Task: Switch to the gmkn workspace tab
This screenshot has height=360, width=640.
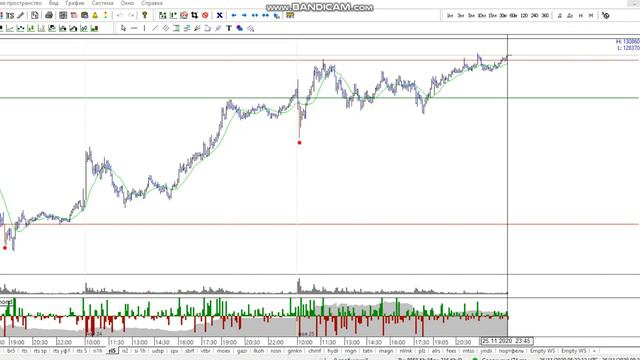Action: point(294,351)
